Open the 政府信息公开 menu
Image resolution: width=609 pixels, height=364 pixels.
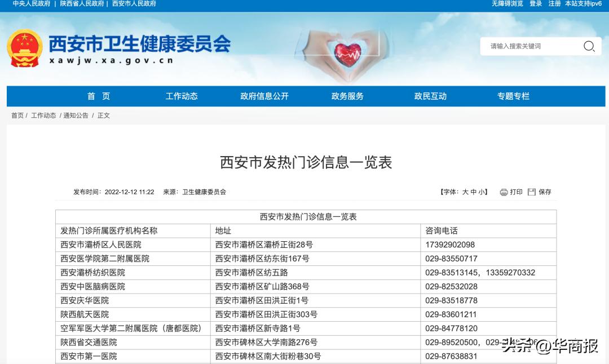coord(263,96)
